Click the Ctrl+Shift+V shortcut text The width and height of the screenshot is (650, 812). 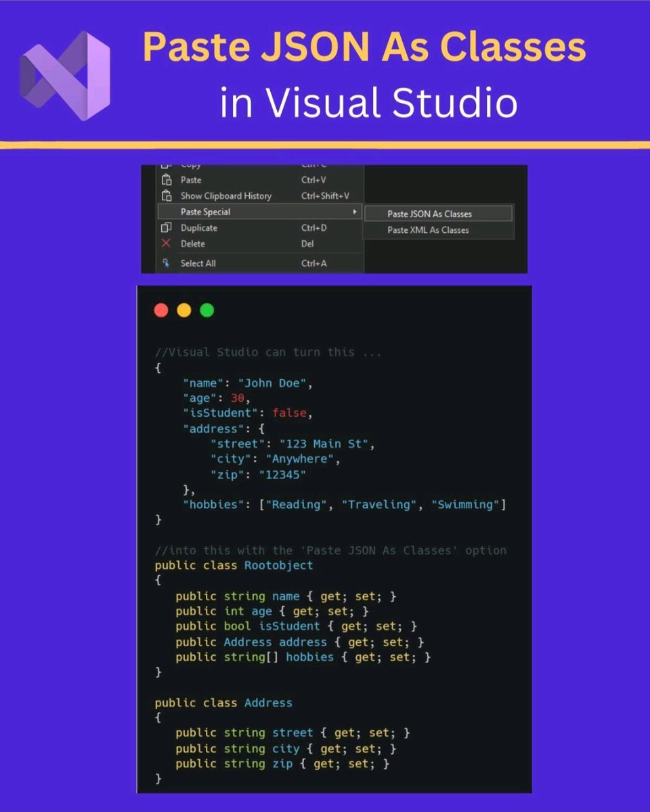[325, 196]
